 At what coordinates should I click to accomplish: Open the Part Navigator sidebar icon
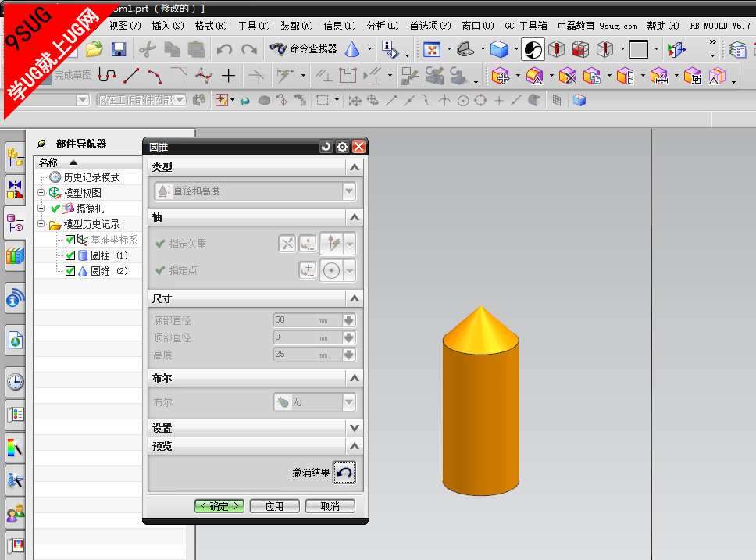pos(15,223)
